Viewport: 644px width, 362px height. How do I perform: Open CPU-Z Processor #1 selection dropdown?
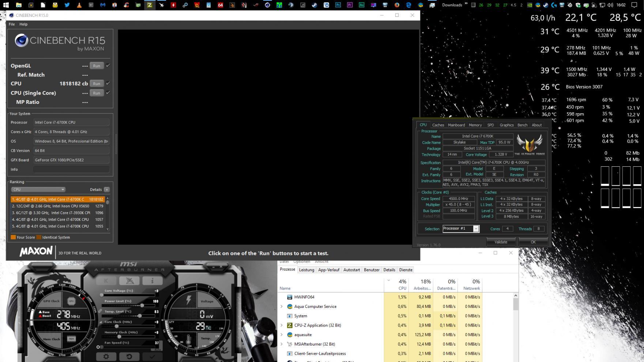pos(461,229)
